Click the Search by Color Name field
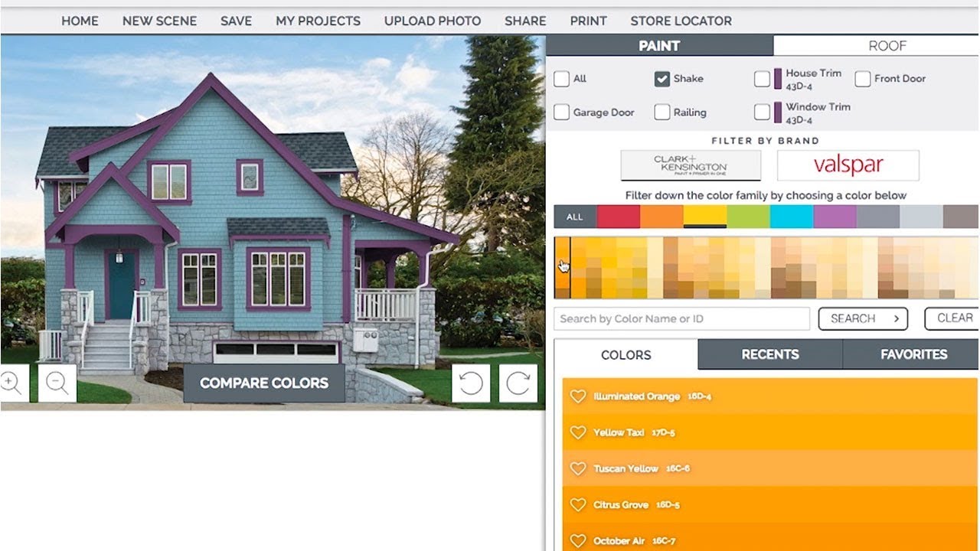Image resolution: width=980 pixels, height=551 pixels. (681, 318)
